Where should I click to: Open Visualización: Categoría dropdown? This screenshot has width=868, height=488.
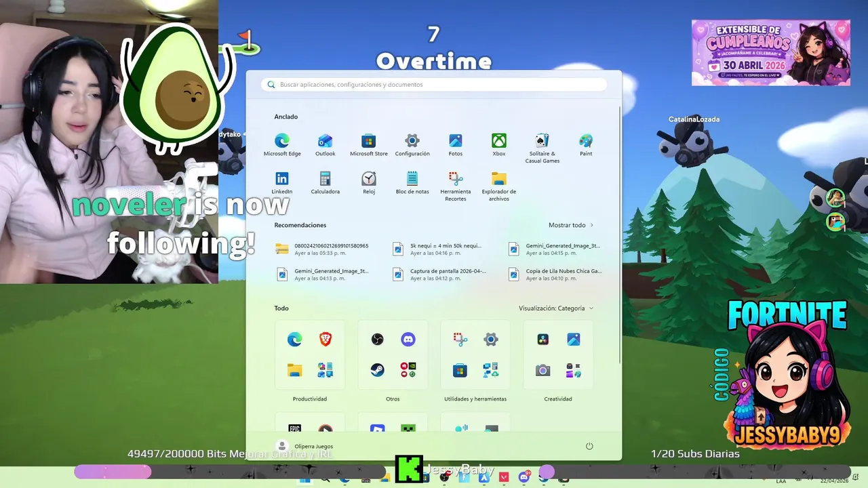[556, 308]
